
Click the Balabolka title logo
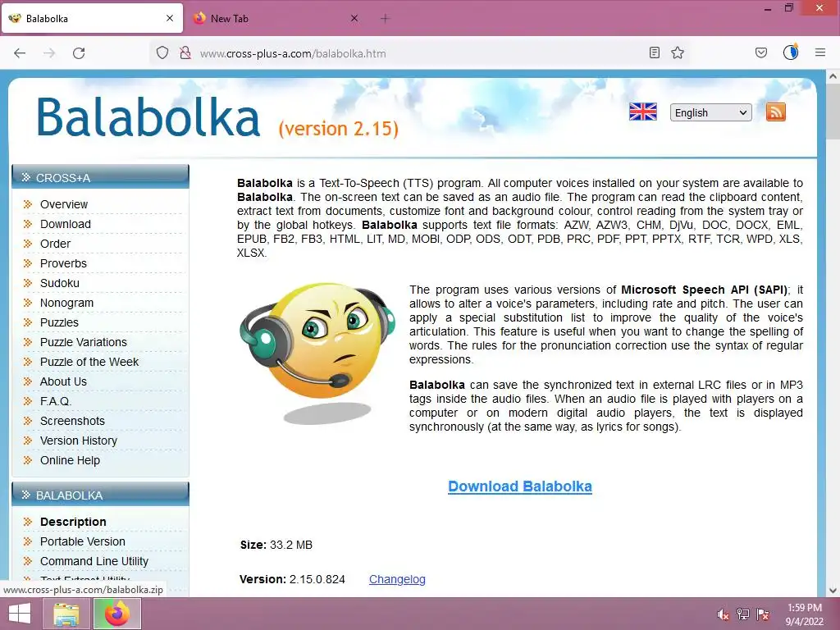point(148,116)
